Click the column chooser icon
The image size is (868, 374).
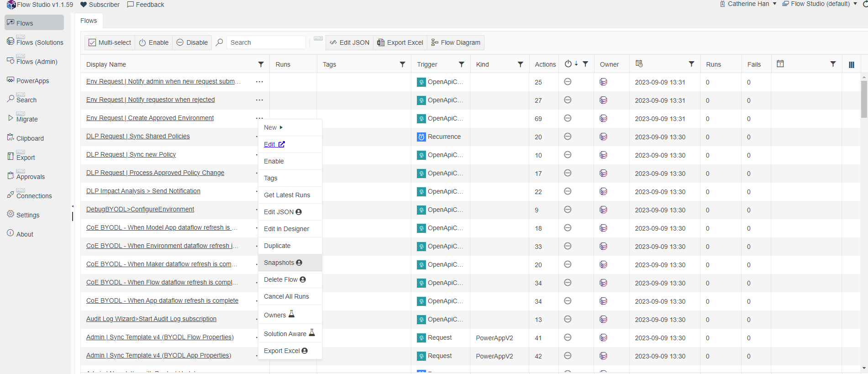click(851, 64)
